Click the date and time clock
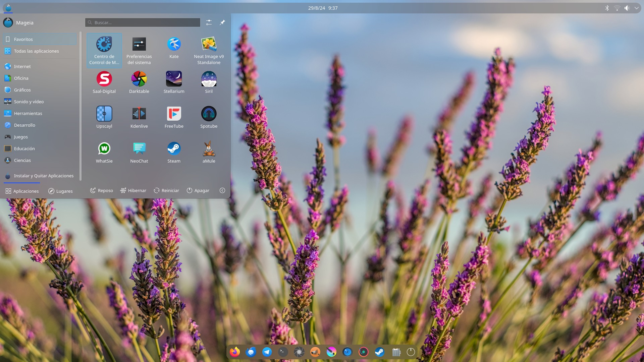 pos(323,8)
